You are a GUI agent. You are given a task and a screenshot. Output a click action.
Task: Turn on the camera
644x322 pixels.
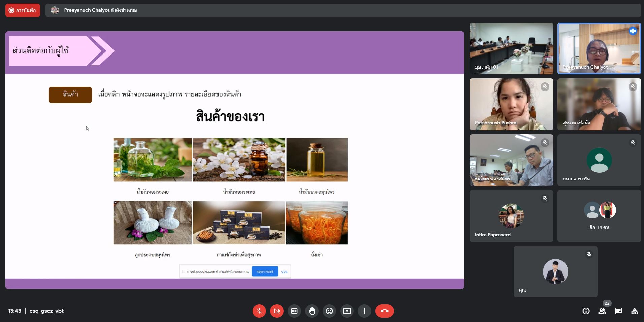pos(277,311)
